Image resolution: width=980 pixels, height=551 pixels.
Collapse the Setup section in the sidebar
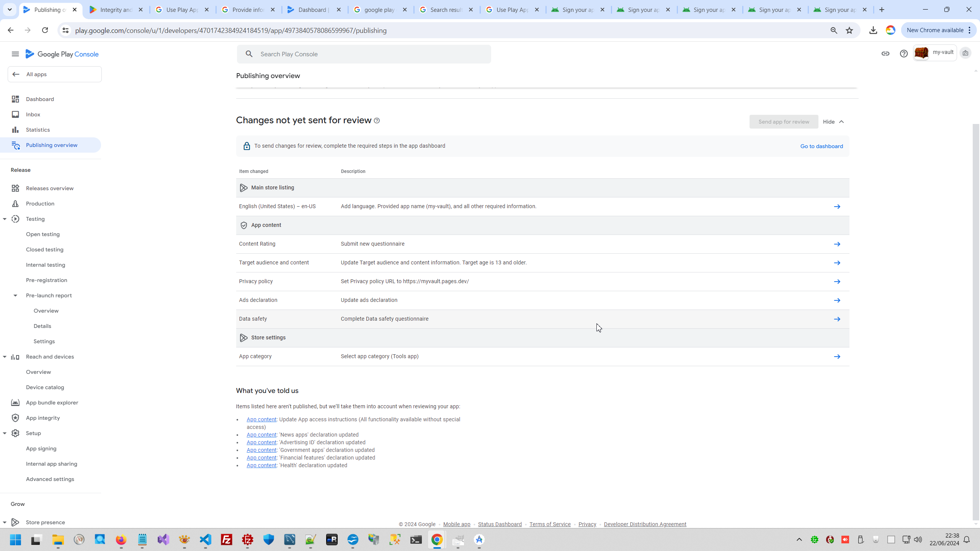[5, 433]
